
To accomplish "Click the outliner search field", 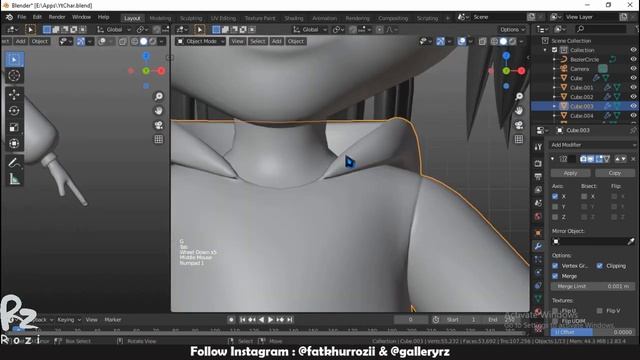I will tap(600, 29).
